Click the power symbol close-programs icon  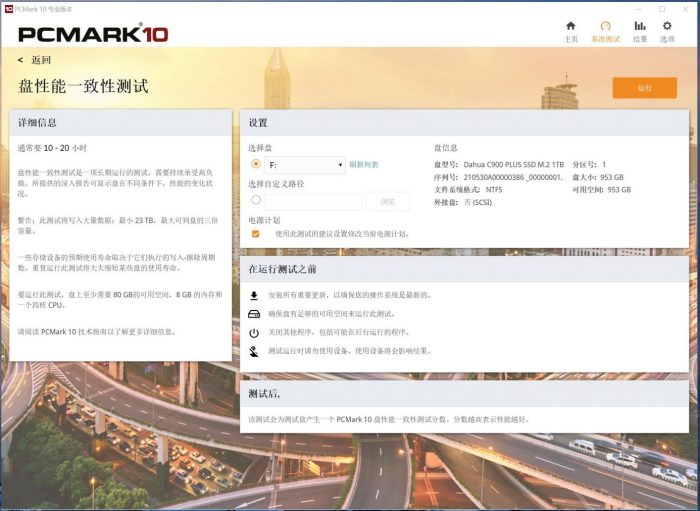click(254, 332)
